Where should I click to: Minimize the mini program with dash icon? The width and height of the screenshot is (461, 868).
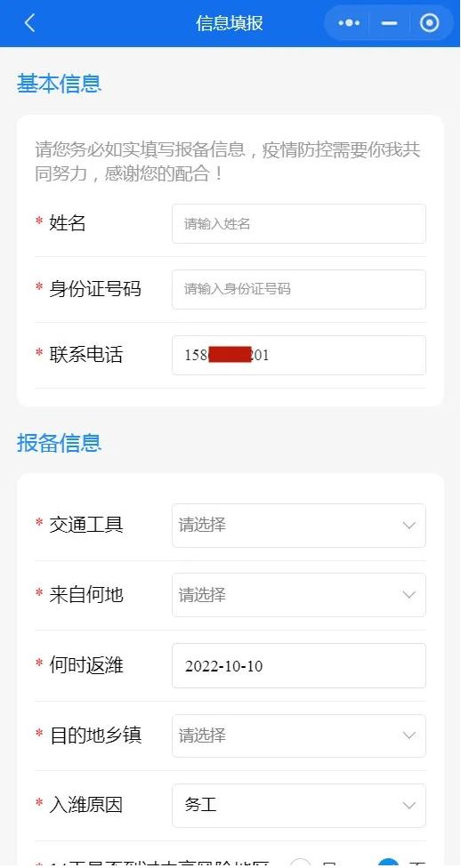click(390, 23)
